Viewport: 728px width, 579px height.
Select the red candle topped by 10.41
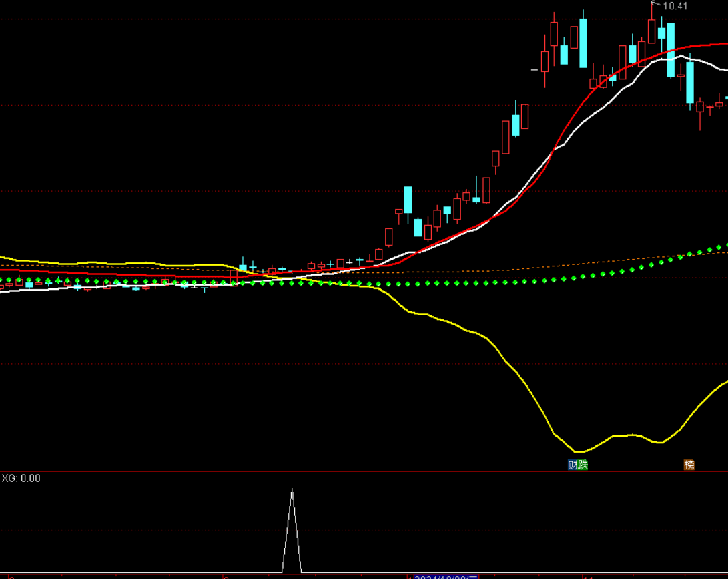coord(651,30)
